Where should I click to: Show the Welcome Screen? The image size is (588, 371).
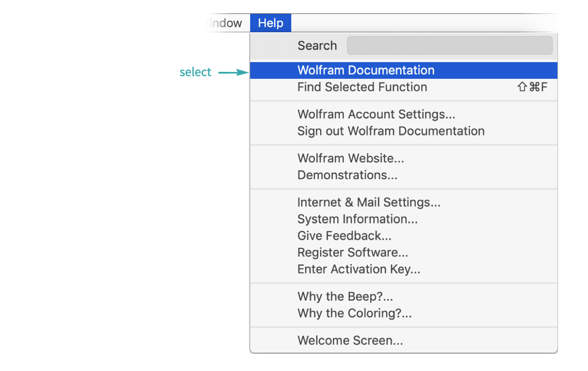tap(350, 340)
